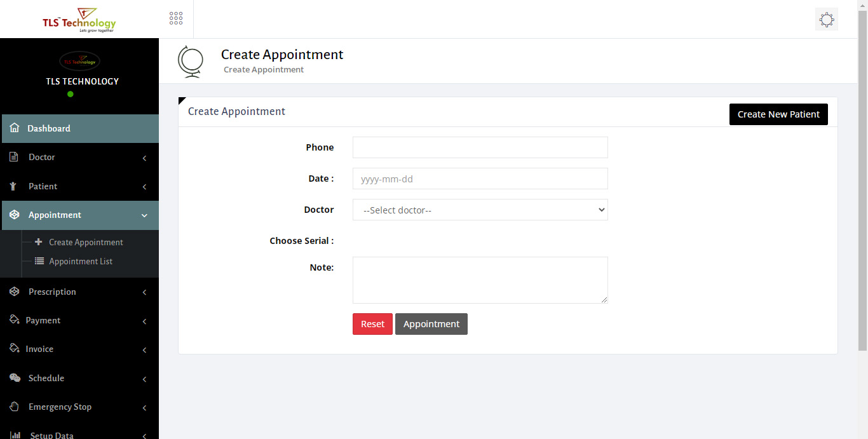Focus the Phone input field
Image resolution: width=868 pixels, height=439 pixels.
(480, 147)
